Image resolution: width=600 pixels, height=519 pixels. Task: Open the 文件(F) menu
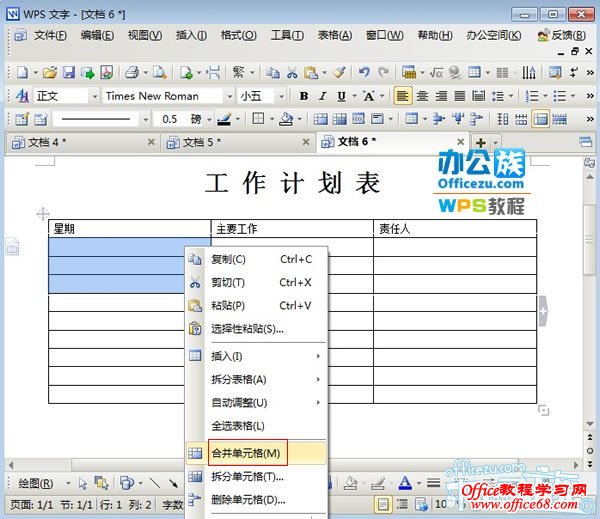tap(50, 36)
